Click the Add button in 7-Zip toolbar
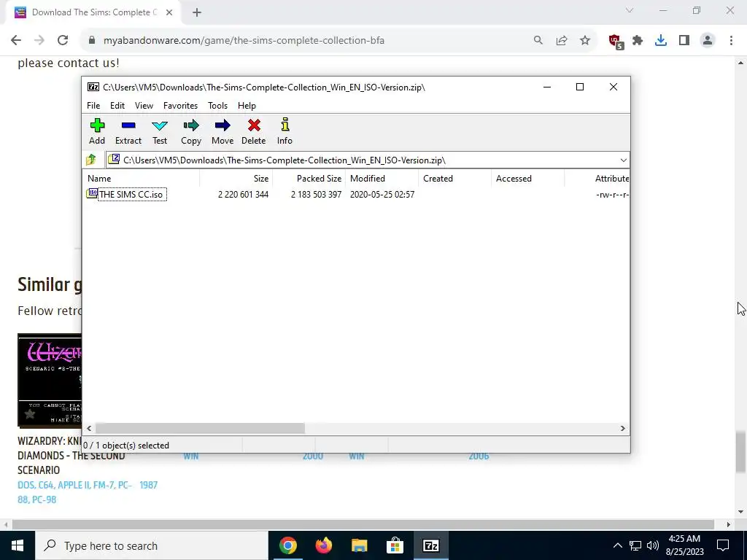Viewport: 747px width, 560px height. 97,131
